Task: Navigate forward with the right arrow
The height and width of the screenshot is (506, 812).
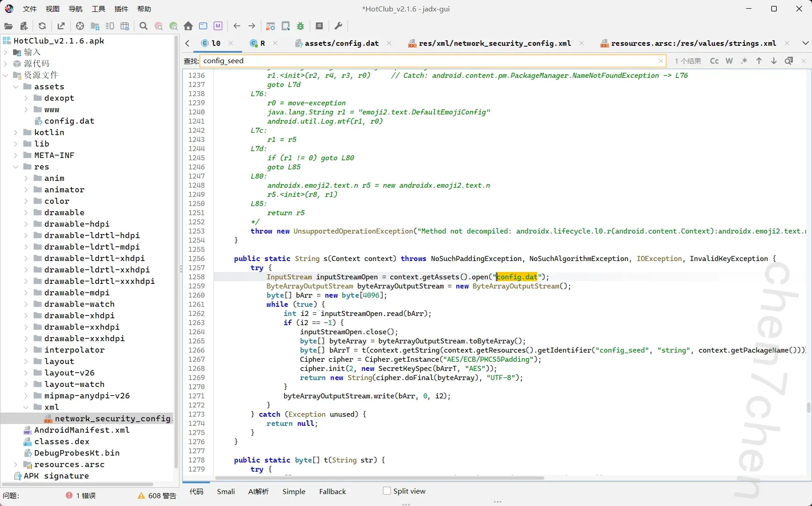Action: tap(252, 26)
